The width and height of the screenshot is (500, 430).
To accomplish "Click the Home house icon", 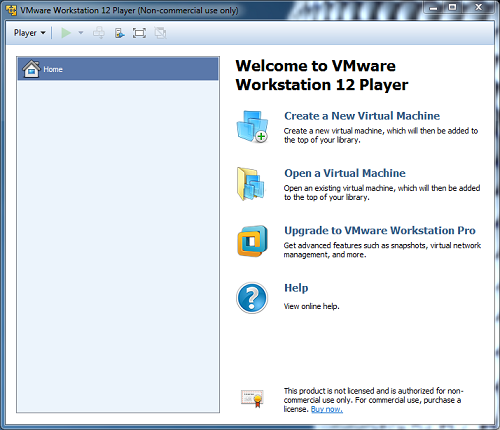I will [x=31, y=69].
